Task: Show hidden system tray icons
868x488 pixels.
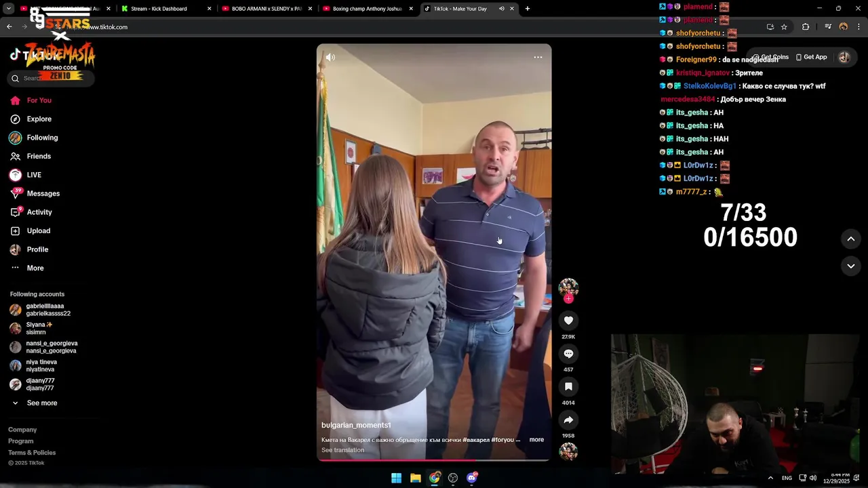Action: point(770,478)
